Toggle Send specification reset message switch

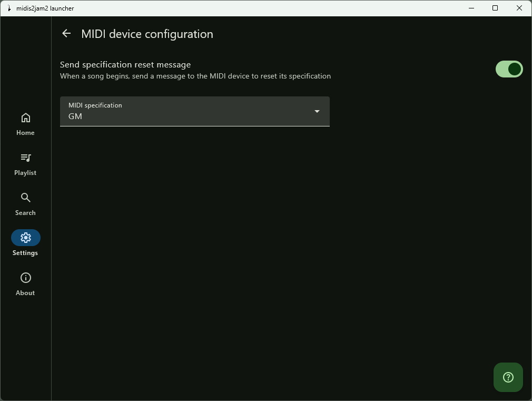[509, 69]
